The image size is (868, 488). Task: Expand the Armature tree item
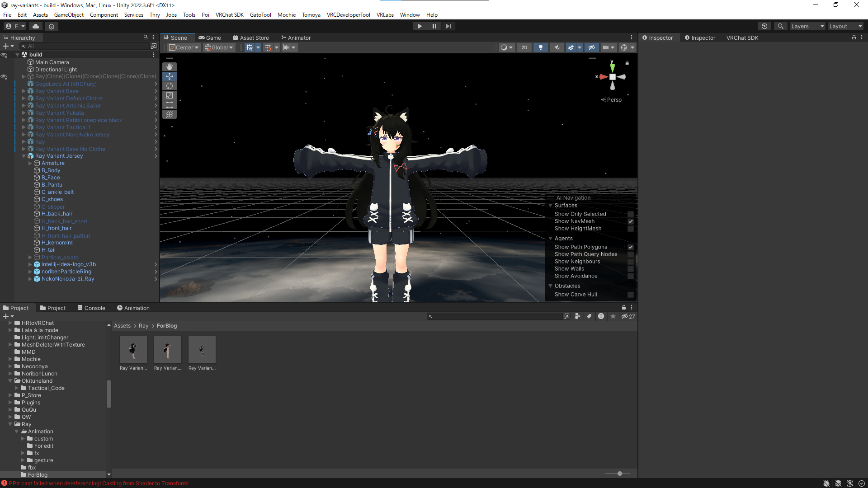(x=30, y=163)
